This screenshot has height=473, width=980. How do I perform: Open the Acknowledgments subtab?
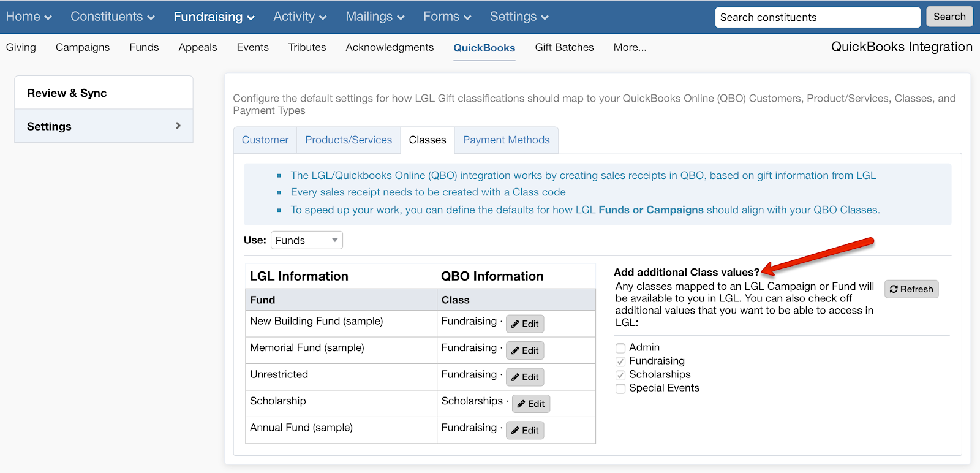pyautogui.click(x=390, y=47)
